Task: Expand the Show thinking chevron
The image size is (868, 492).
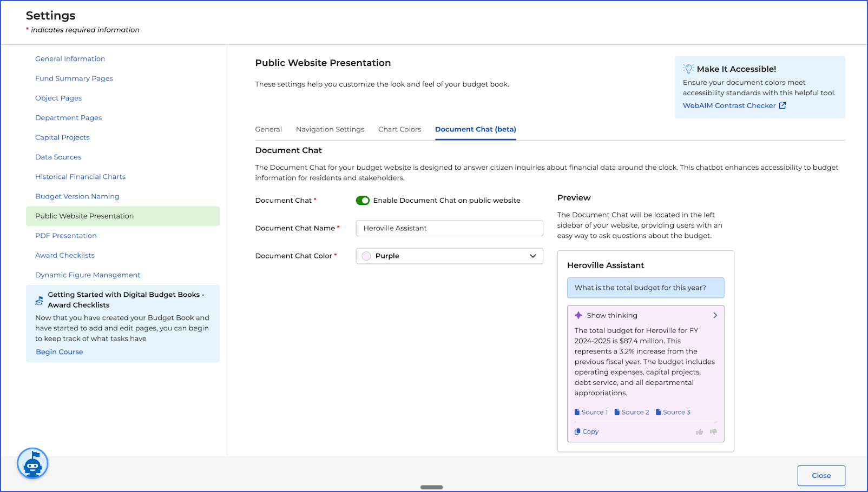Action: (715, 315)
